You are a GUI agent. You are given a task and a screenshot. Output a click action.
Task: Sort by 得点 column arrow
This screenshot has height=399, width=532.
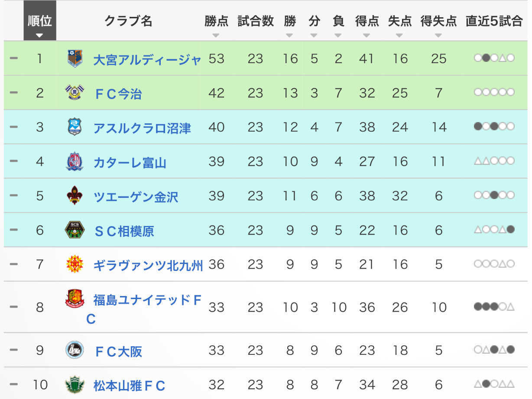(x=367, y=35)
